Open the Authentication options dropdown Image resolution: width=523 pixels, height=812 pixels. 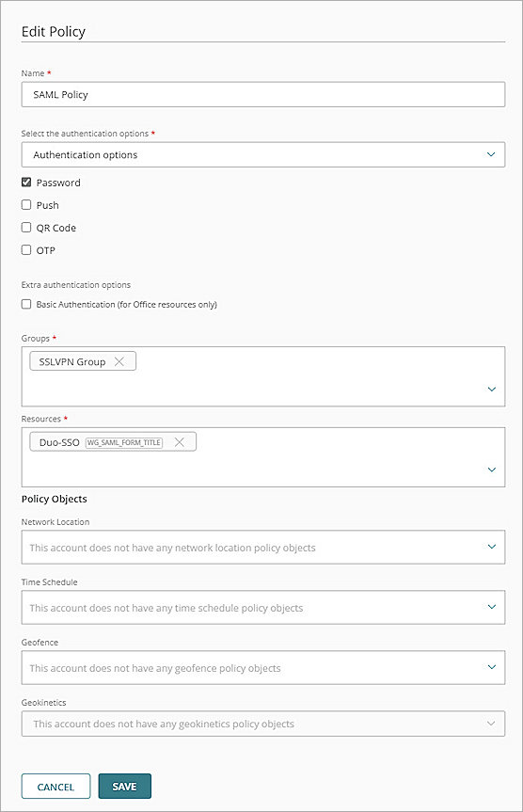click(x=263, y=155)
